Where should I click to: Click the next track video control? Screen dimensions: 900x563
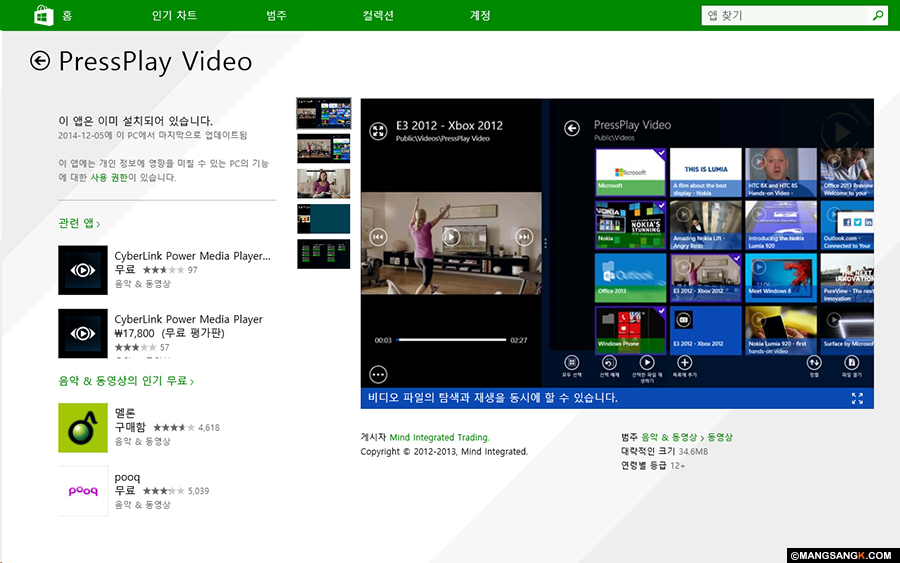(524, 236)
